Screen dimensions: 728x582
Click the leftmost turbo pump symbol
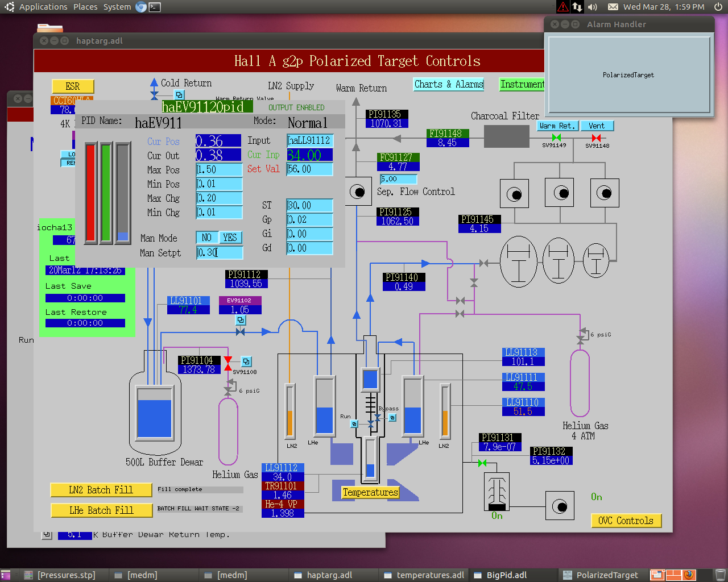pos(519,261)
